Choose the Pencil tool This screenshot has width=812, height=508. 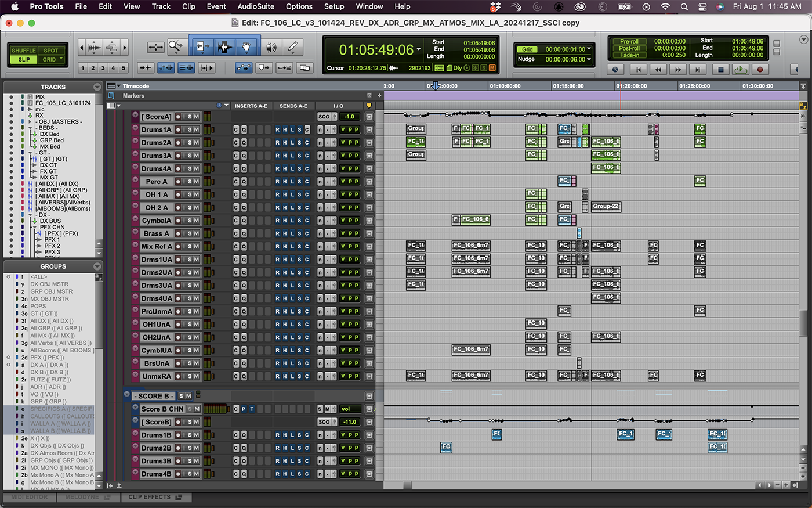point(293,47)
